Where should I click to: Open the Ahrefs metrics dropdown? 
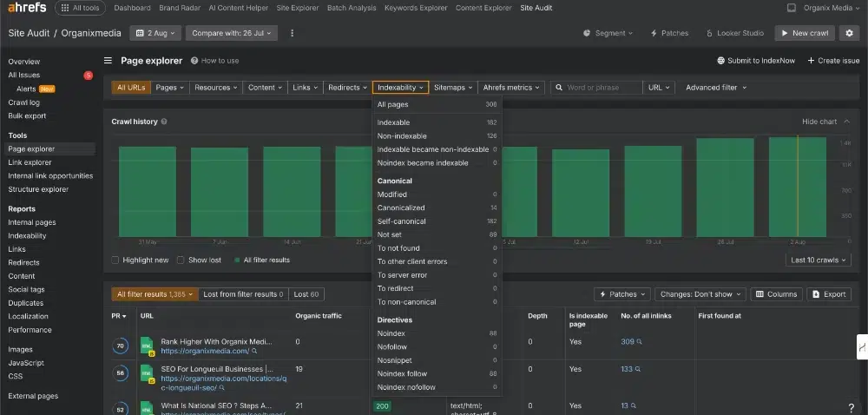pyautogui.click(x=511, y=88)
